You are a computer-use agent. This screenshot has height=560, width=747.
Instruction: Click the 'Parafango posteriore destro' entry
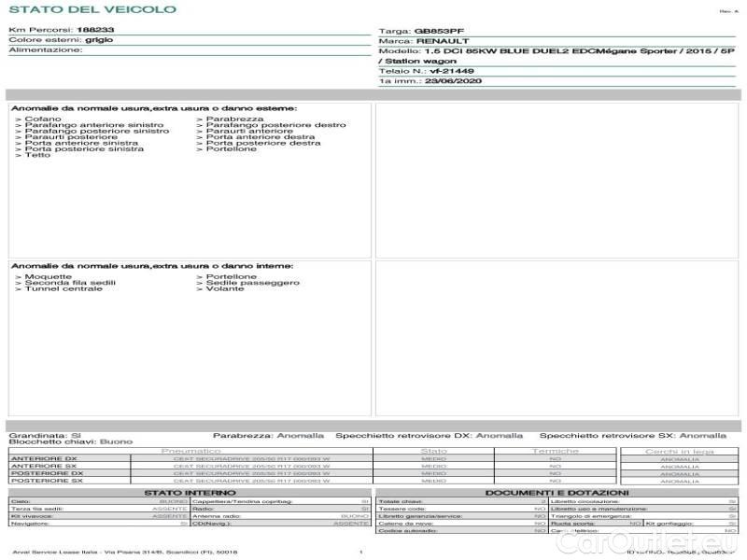coord(275,125)
